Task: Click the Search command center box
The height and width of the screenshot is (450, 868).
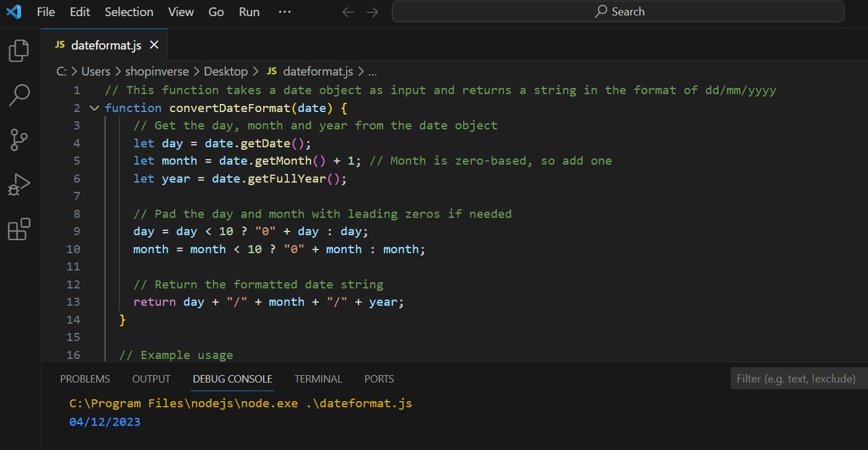Action: 618,12
